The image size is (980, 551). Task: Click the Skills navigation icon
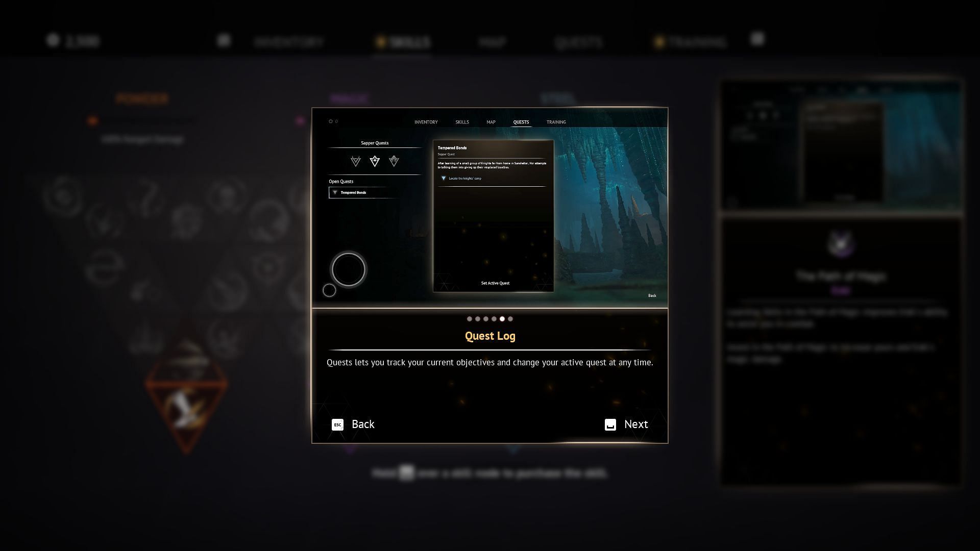pyautogui.click(x=462, y=122)
